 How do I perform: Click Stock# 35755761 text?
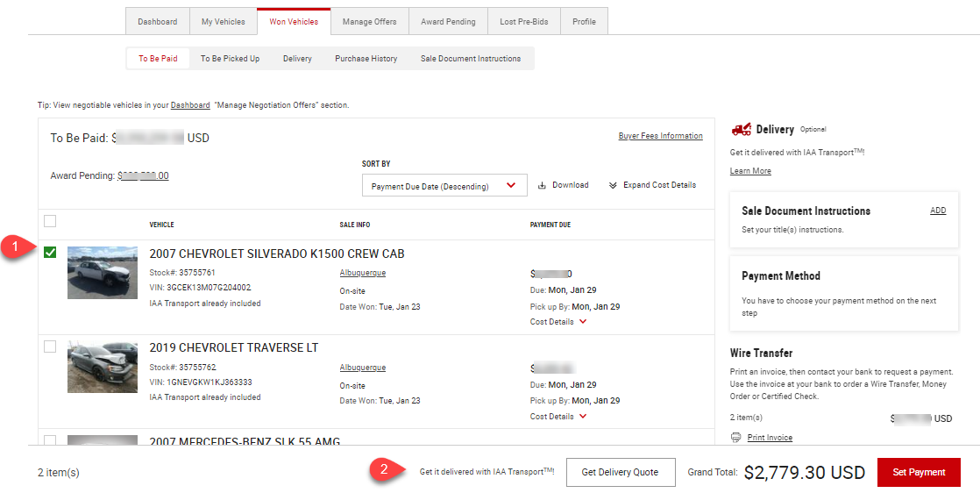coord(182,273)
